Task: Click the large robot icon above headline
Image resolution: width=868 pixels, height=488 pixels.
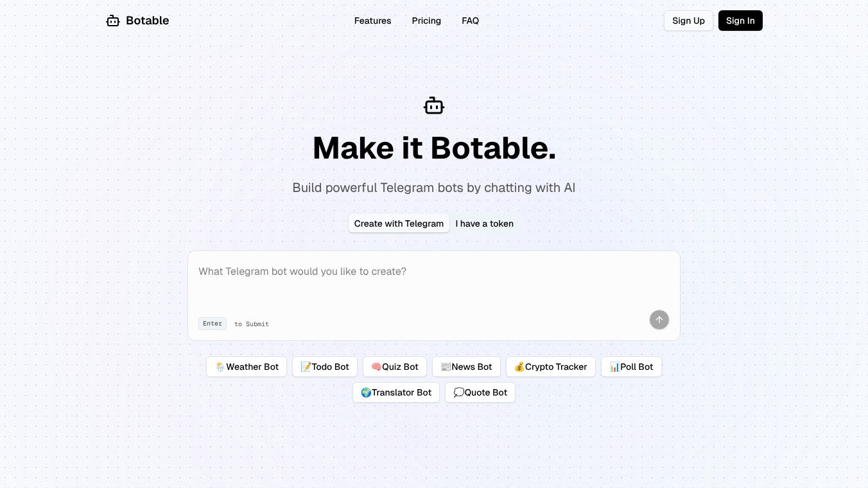Action: (434, 106)
